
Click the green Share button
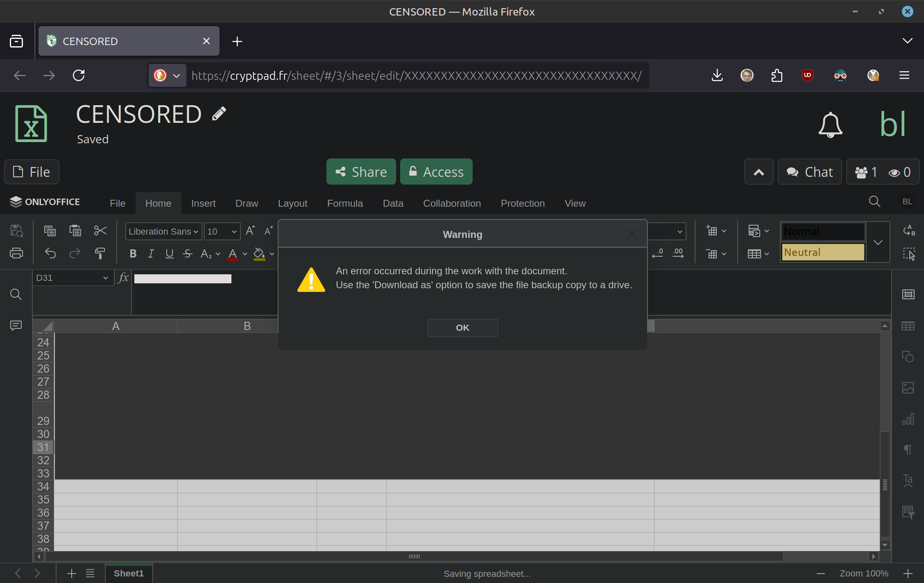pyautogui.click(x=361, y=172)
